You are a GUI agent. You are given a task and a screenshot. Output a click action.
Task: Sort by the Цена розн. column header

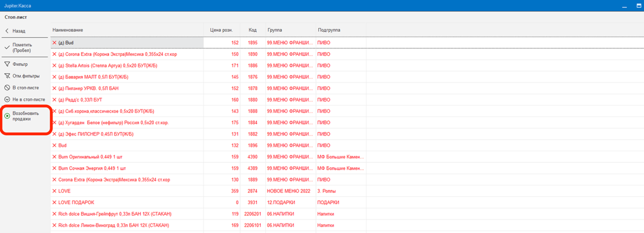click(221, 30)
